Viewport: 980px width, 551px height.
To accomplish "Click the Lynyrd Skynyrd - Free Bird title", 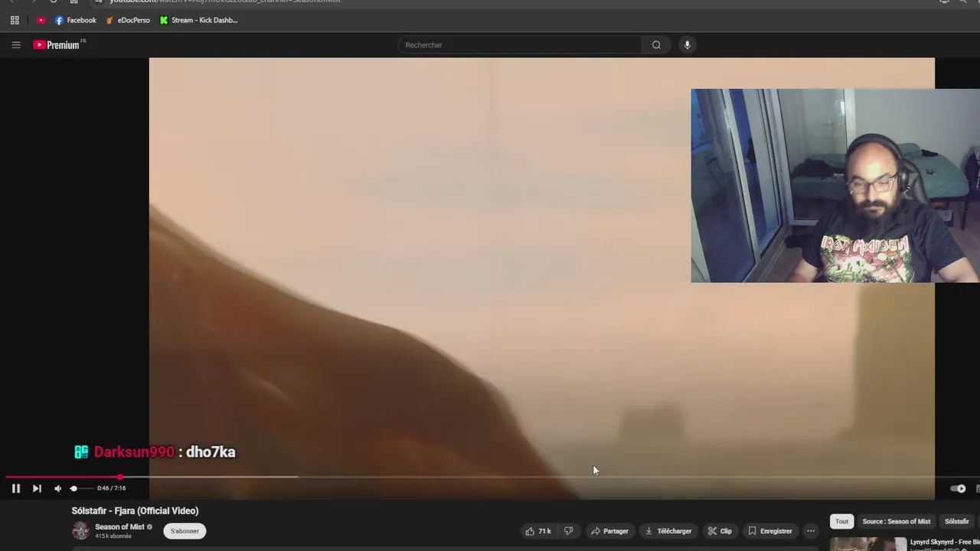I will pos(945,542).
